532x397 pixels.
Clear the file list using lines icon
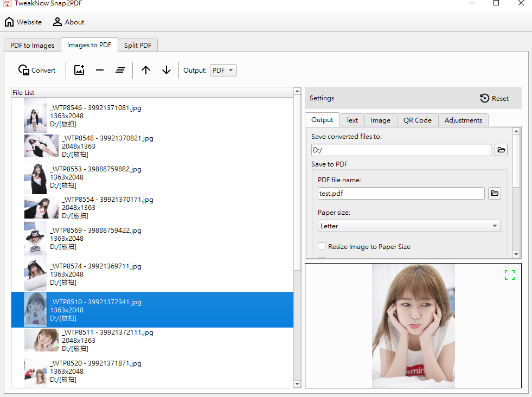120,71
